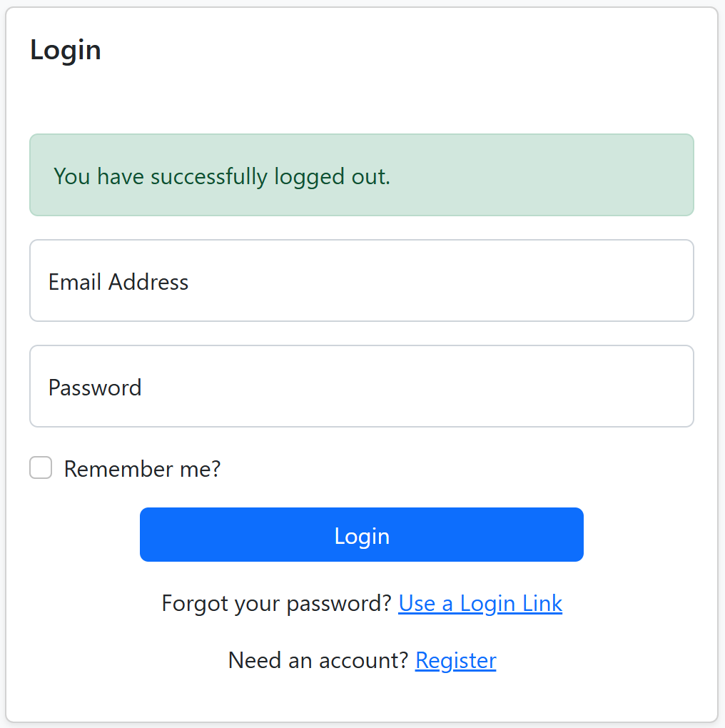Go to registration via Register
725x728 pixels.
point(455,660)
